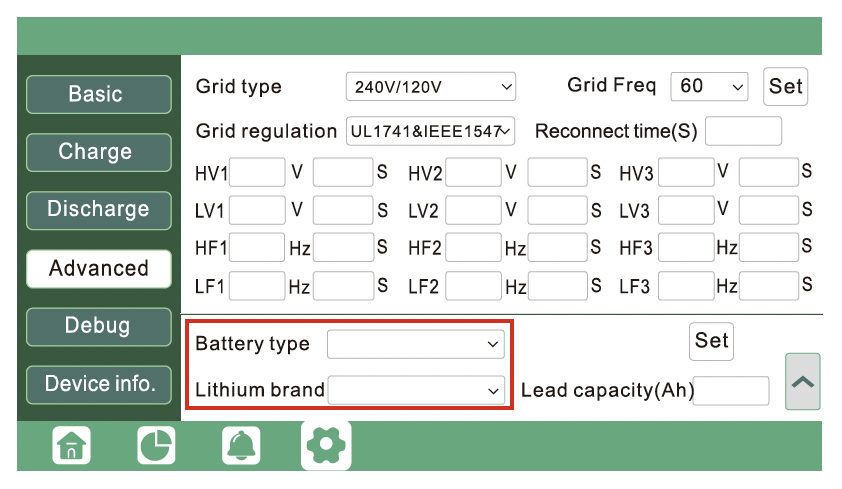Screen dimensions: 842x489
Task: Expand the Grid Freq dropdown
Action: tap(709, 86)
